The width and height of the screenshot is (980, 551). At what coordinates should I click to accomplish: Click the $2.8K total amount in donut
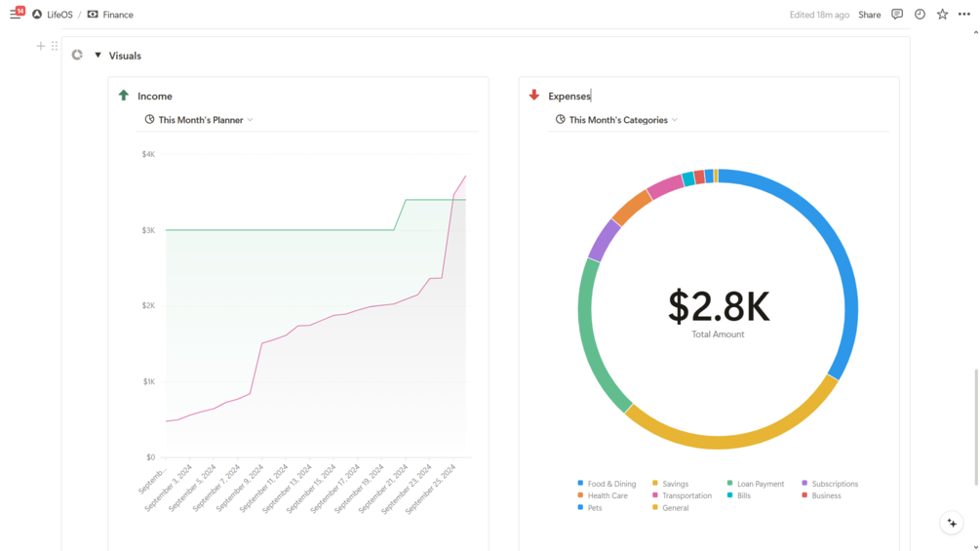click(x=718, y=306)
